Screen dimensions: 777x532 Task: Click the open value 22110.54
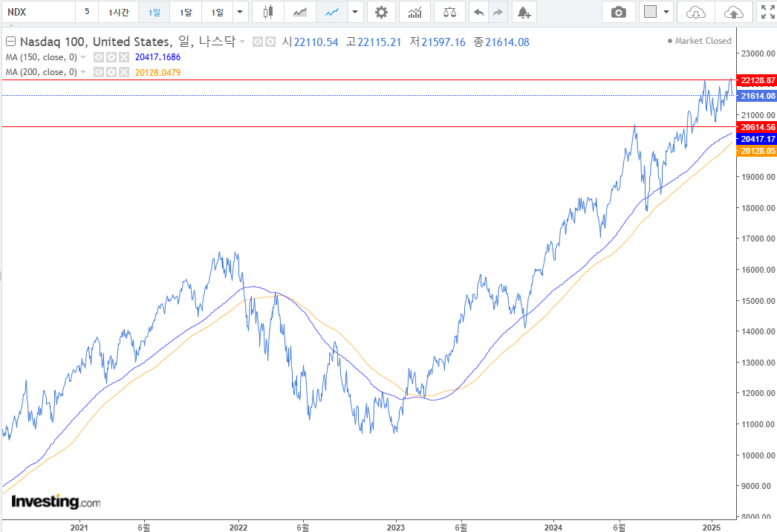316,42
